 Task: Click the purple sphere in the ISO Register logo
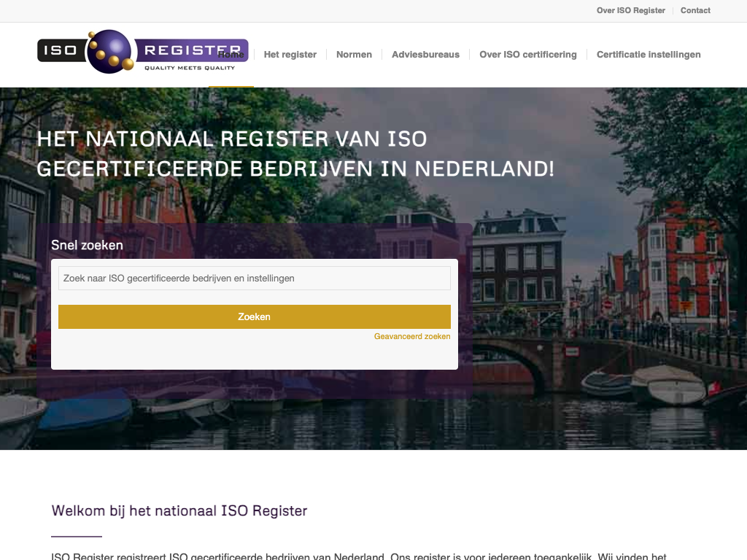[x=111, y=51]
